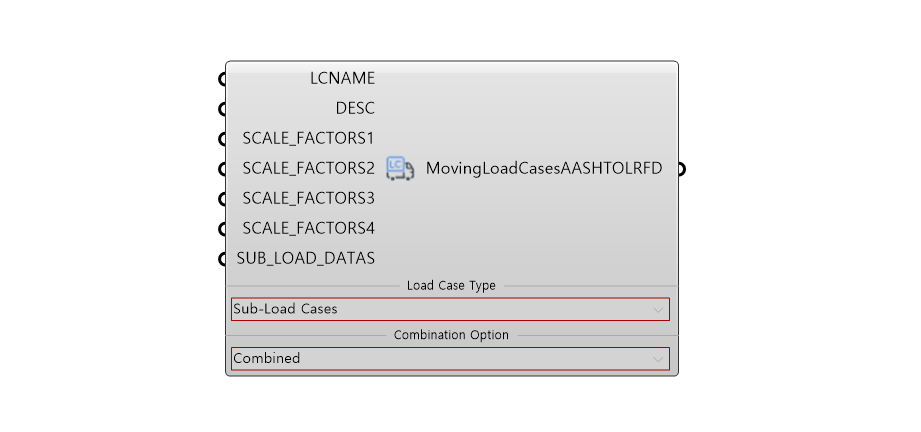Image resolution: width=921 pixels, height=432 pixels.
Task: Click the SCALE_FACTORS1 input connector grip
Action: coord(223,139)
